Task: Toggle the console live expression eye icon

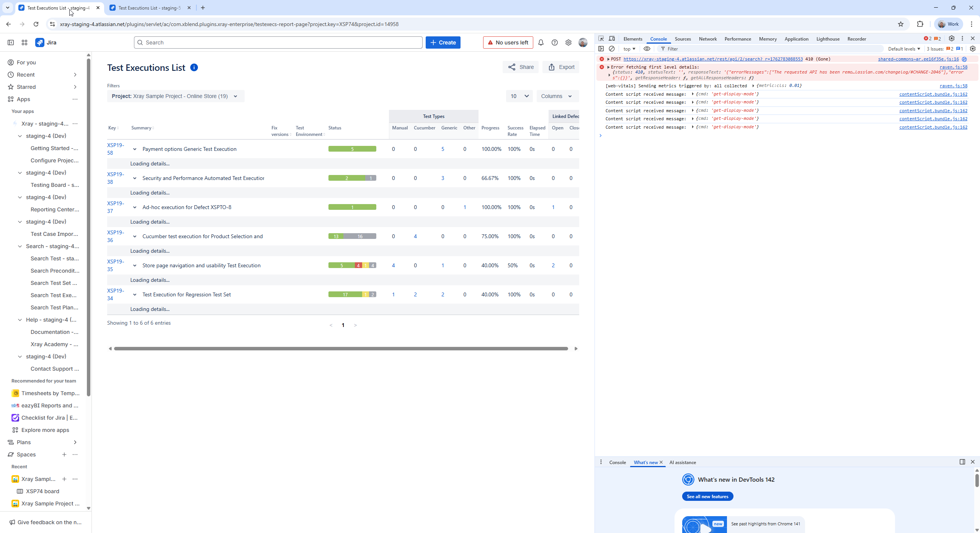Action: (647, 49)
